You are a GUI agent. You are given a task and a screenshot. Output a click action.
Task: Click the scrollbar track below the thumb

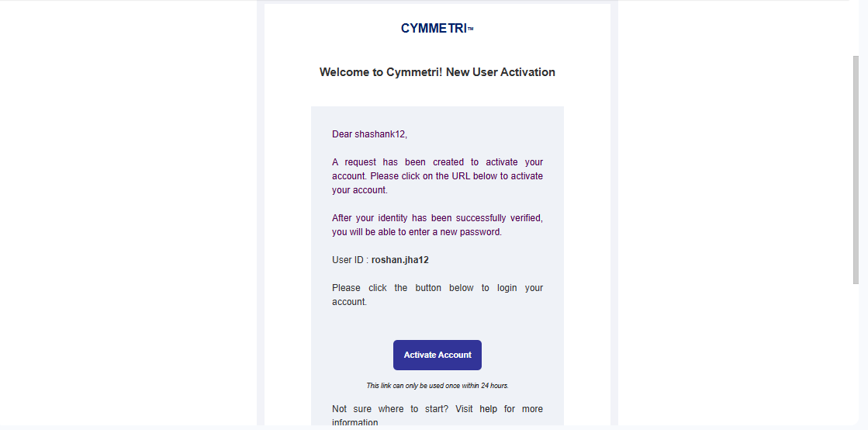[x=856, y=355]
